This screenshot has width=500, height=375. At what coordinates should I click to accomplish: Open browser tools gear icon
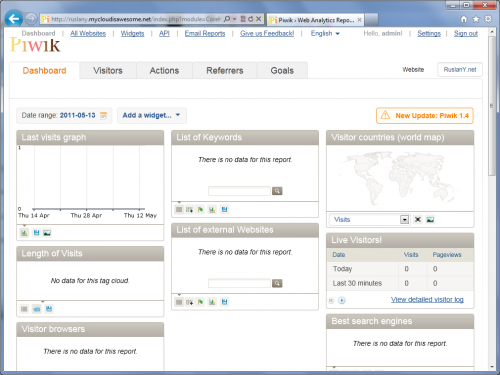(x=488, y=19)
